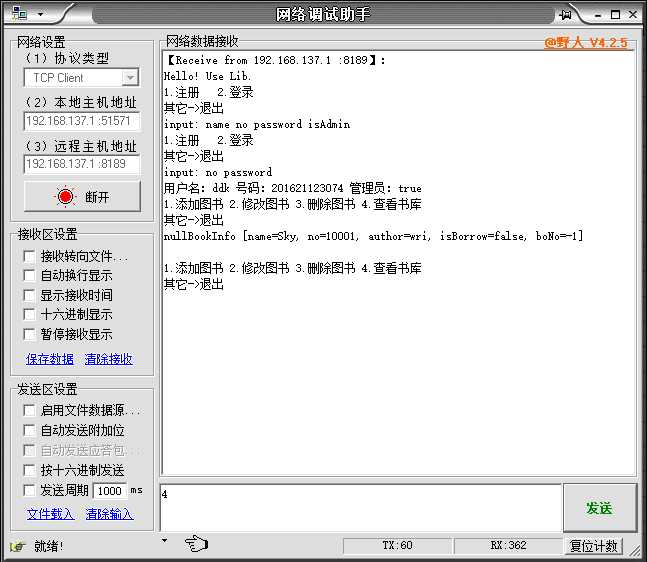Click the TX:60 status counter
The image size is (647, 562).
pyautogui.click(x=397, y=545)
